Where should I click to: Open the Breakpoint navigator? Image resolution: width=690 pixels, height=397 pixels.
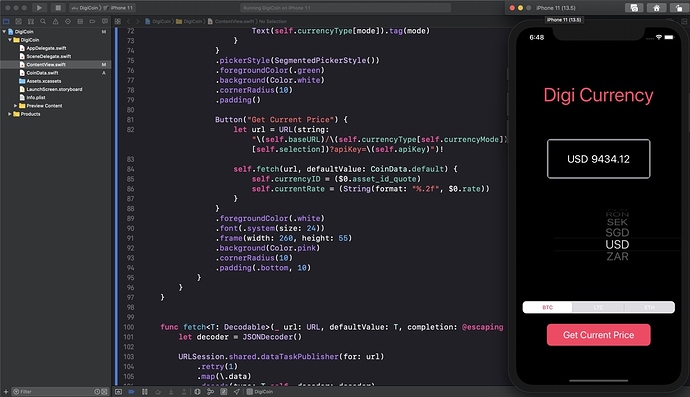(92, 21)
